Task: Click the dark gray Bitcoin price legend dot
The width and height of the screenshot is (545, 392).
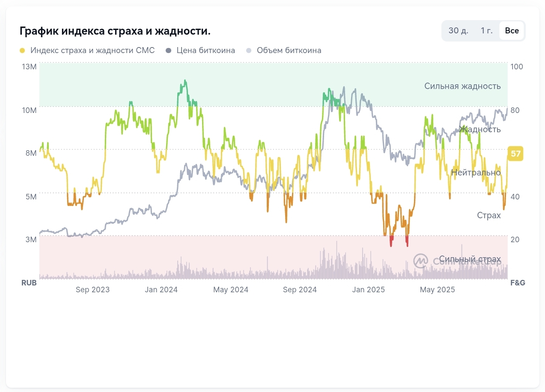Action: (169, 51)
